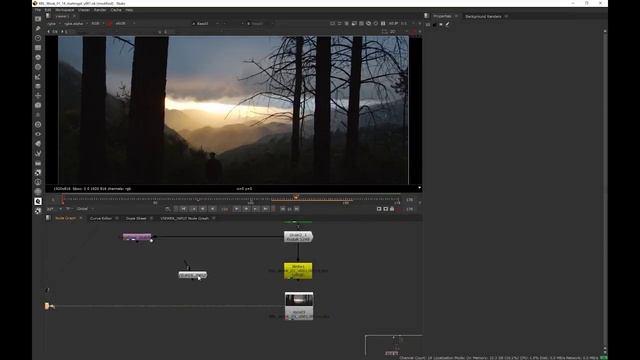
Task: Open the Global frame range dropdown
Action: coord(85,209)
